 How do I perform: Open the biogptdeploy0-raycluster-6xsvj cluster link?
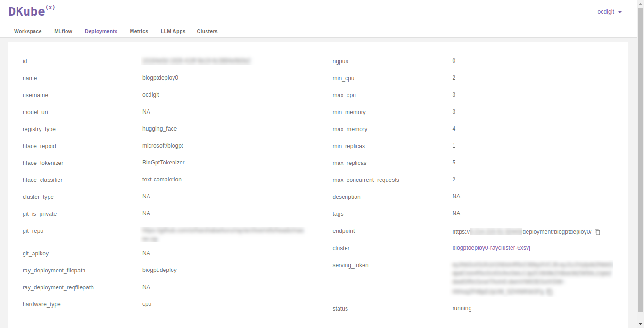491,248
